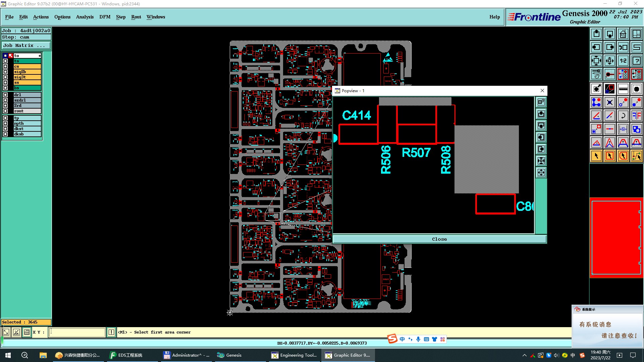Check the drl layer display box

pos(5,95)
